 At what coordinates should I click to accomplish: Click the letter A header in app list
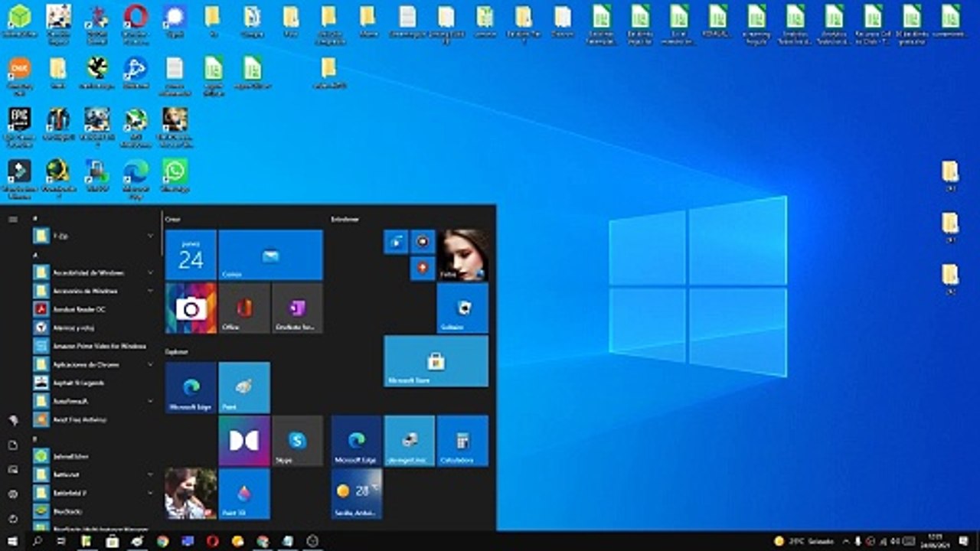[35, 254]
